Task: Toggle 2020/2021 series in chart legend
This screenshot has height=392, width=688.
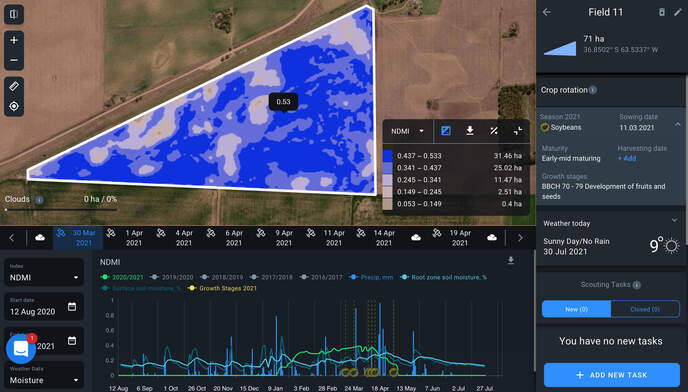Action: (122, 277)
